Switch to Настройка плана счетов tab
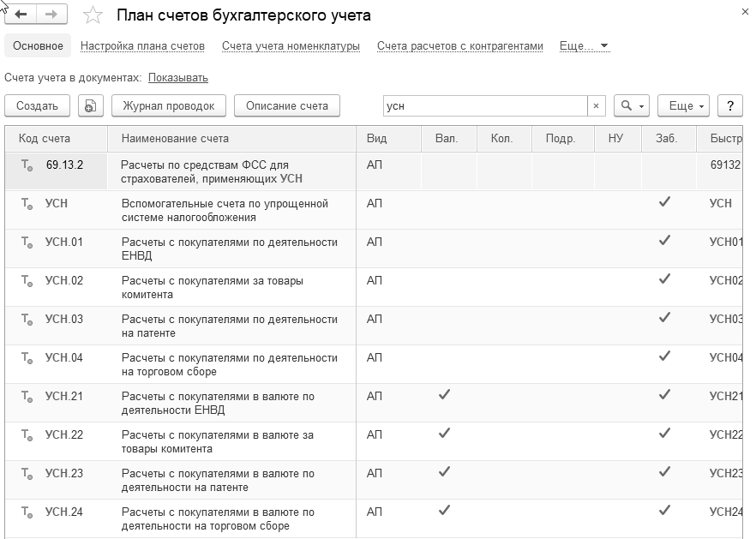The image size is (756, 539). (142, 46)
